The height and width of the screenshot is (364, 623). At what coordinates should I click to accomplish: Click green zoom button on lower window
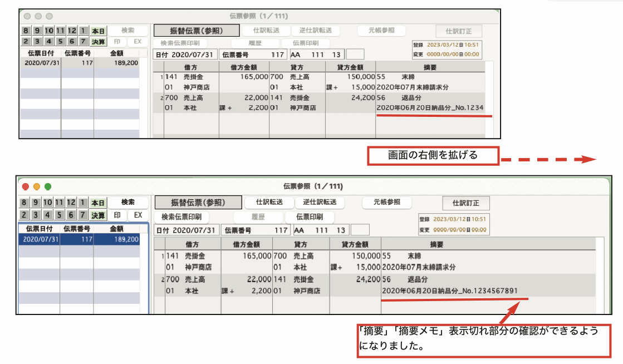click(x=48, y=186)
